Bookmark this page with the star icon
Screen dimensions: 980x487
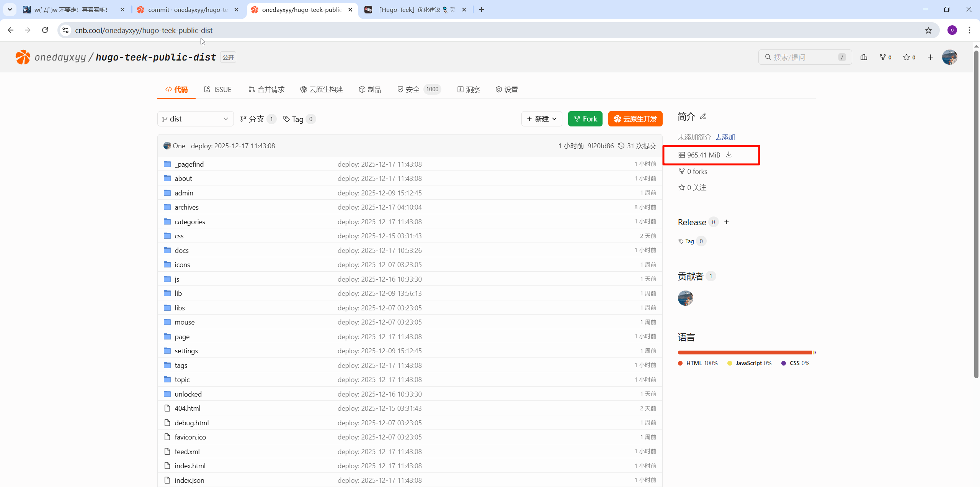tap(928, 30)
